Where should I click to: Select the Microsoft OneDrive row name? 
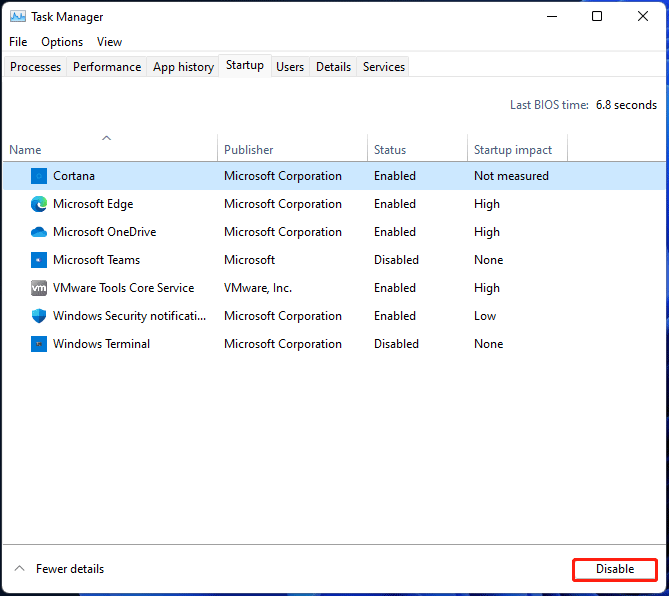click(x=105, y=232)
